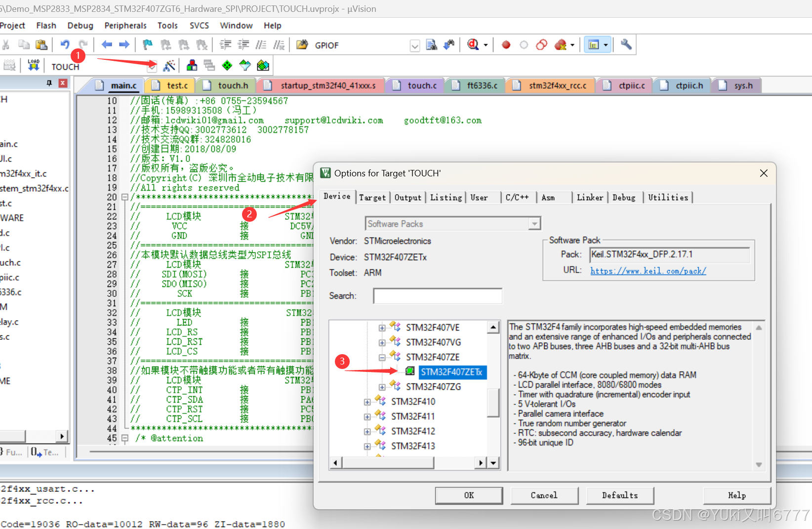This screenshot has height=529, width=812.
Task: Click the Window layout icon
Action: [593, 45]
